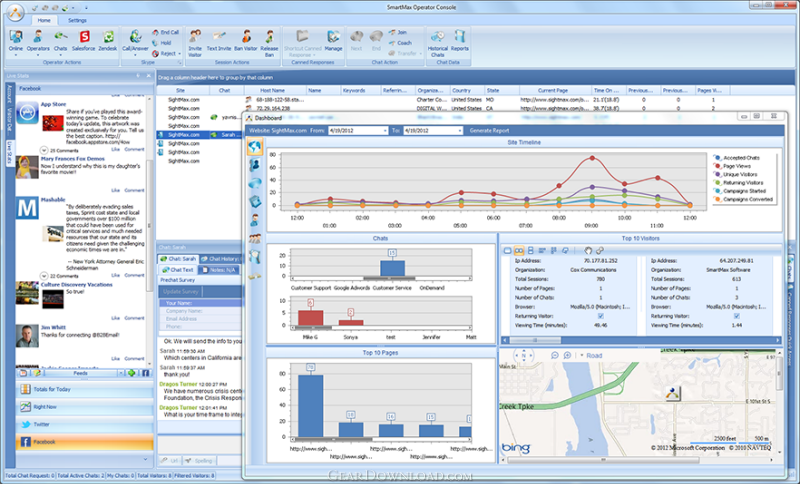Switch to the Settings ribbon tab
Screen dimensions: 800x484
[x=77, y=20]
